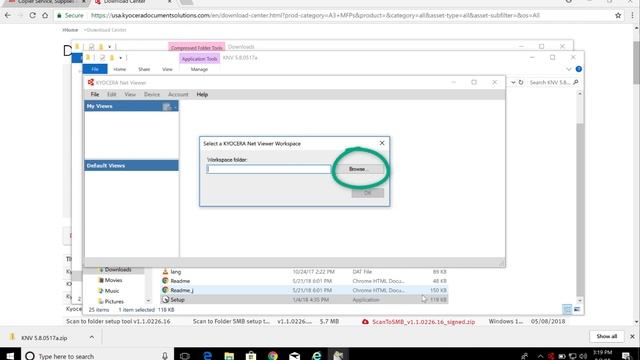640x360 pixels.
Task: Click the grayed OK button in workspace dialog
Action: pyautogui.click(x=367, y=193)
